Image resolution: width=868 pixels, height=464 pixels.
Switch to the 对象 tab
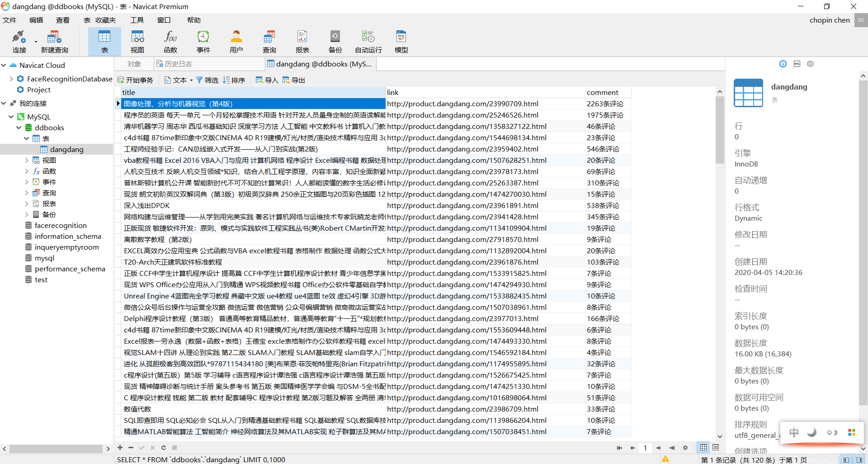pos(134,64)
